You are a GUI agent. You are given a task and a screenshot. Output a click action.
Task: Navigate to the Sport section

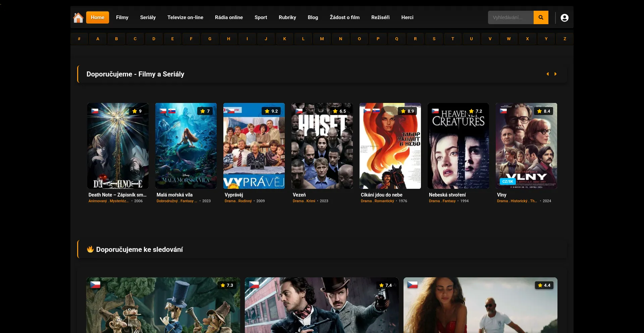point(261,17)
